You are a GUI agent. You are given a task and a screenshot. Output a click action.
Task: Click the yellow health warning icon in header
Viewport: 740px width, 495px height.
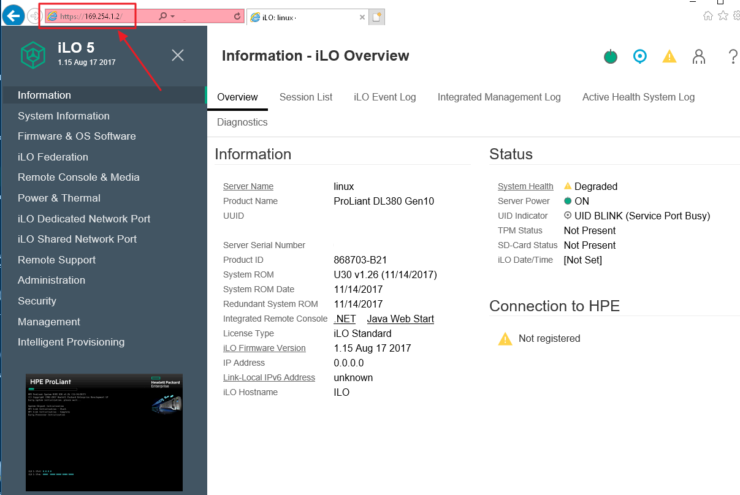669,57
